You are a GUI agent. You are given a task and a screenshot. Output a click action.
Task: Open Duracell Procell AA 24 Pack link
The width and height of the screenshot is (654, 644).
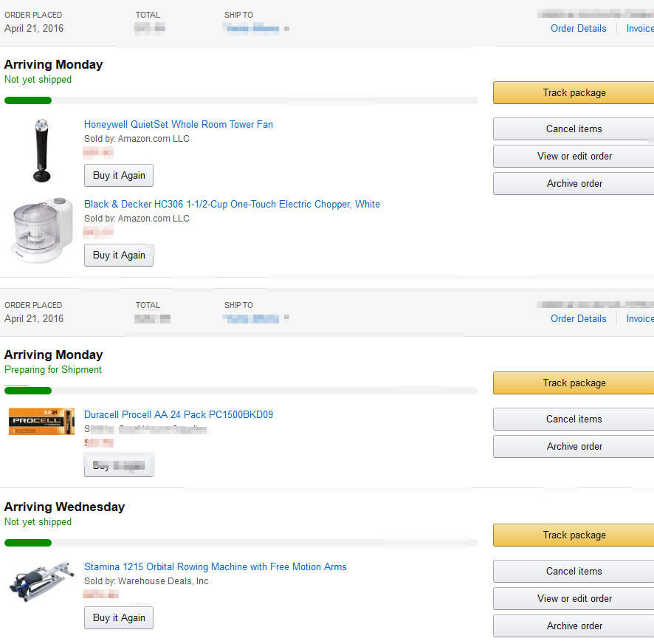click(179, 414)
